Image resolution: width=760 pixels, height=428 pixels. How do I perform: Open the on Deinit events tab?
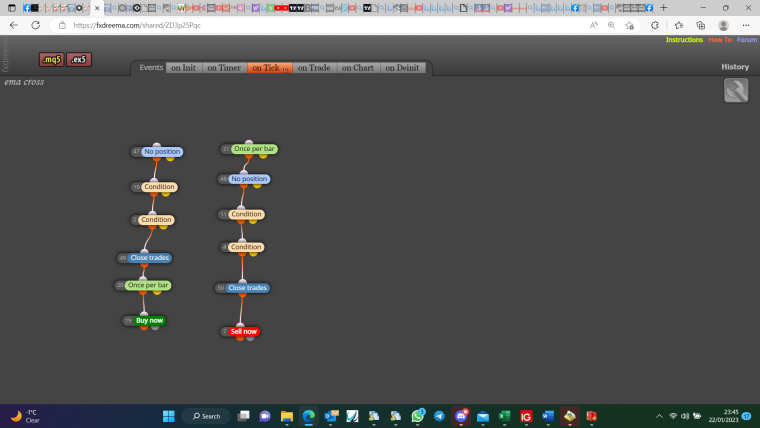(x=402, y=68)
